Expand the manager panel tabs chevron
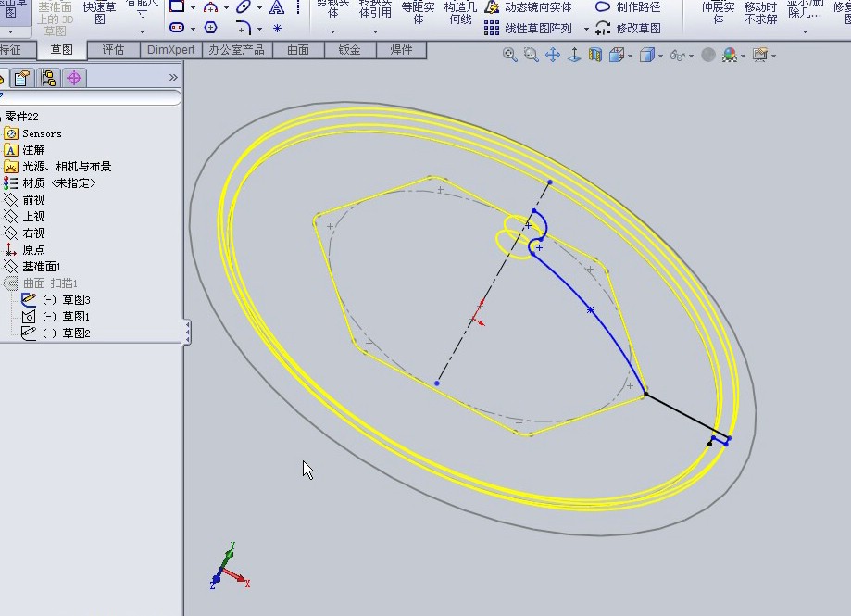The height and width of the screenshot is (616, 851). (173, 78)
